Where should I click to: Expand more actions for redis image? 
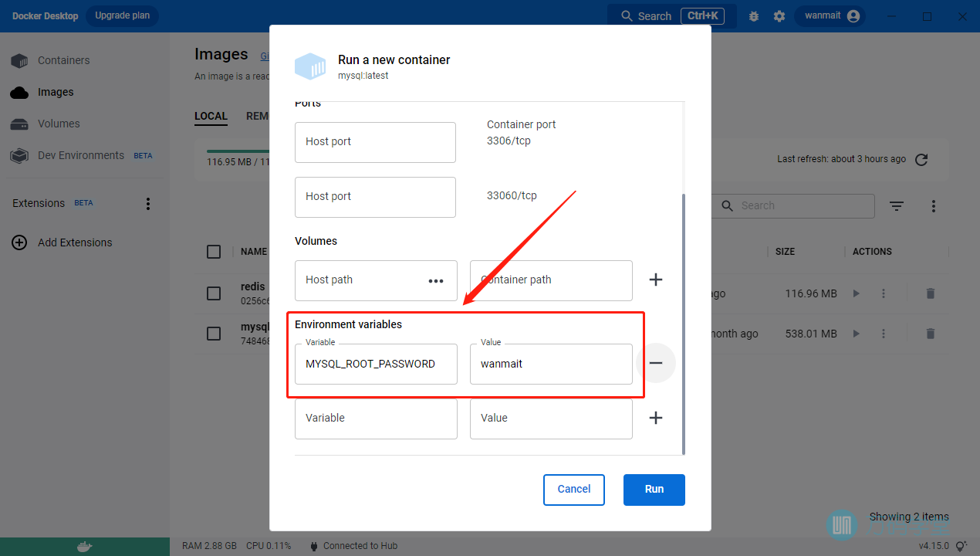point(884,293)
